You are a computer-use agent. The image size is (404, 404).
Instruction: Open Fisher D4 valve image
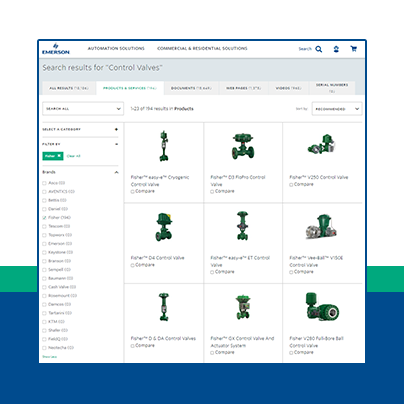(x=164, y=227)
